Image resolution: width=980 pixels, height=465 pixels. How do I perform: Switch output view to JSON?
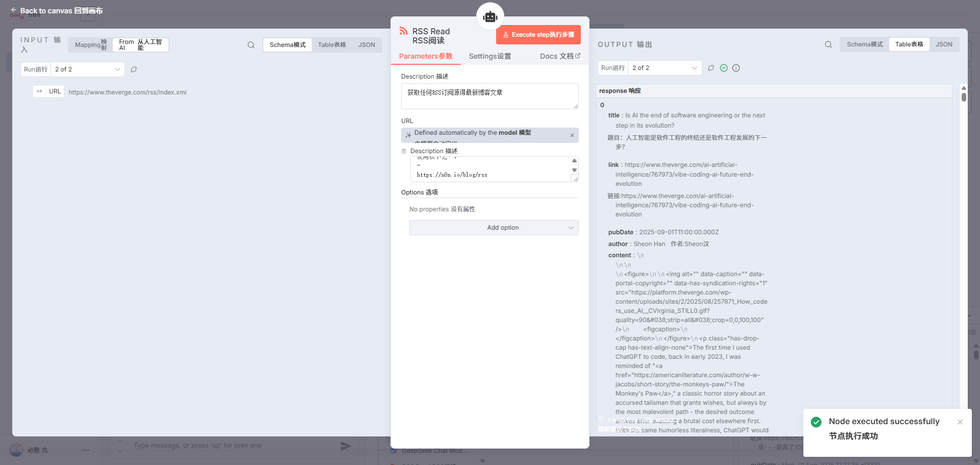pyautogui.click(x=944, y=44)
